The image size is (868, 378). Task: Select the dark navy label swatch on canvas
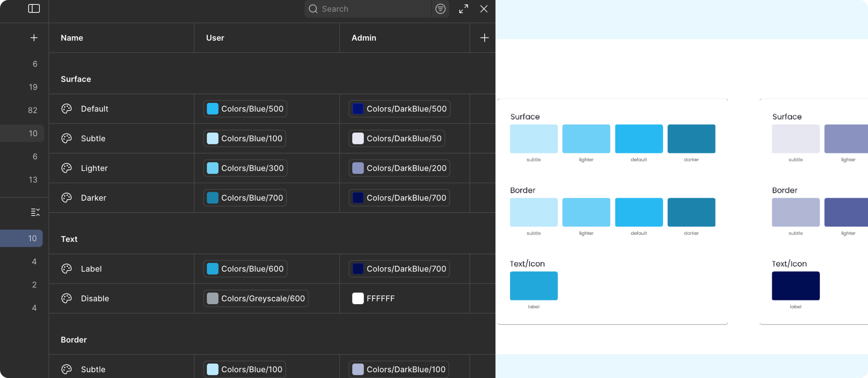tap(795, 286)
